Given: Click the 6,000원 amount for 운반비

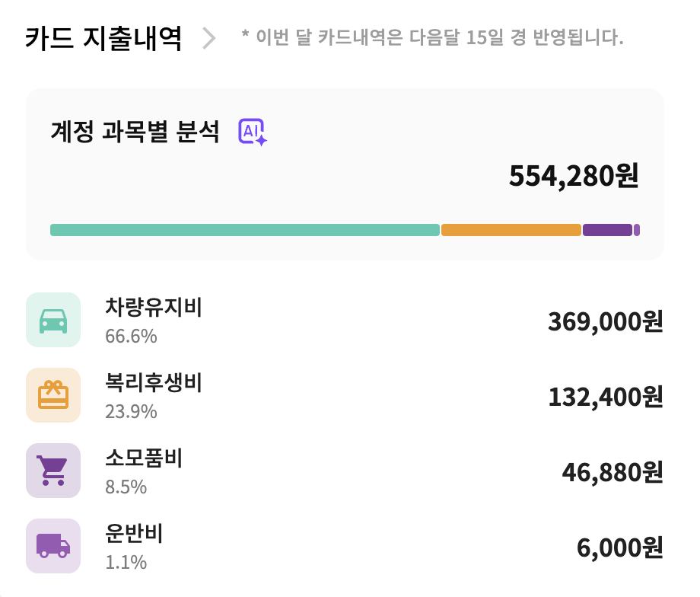Looking at the screenshot, I should (x=619, y=548).
